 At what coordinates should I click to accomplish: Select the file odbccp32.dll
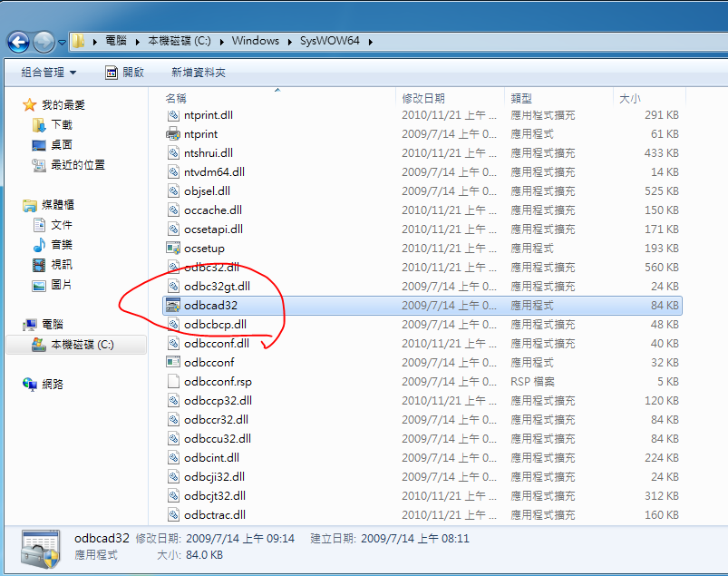point(218,400)
